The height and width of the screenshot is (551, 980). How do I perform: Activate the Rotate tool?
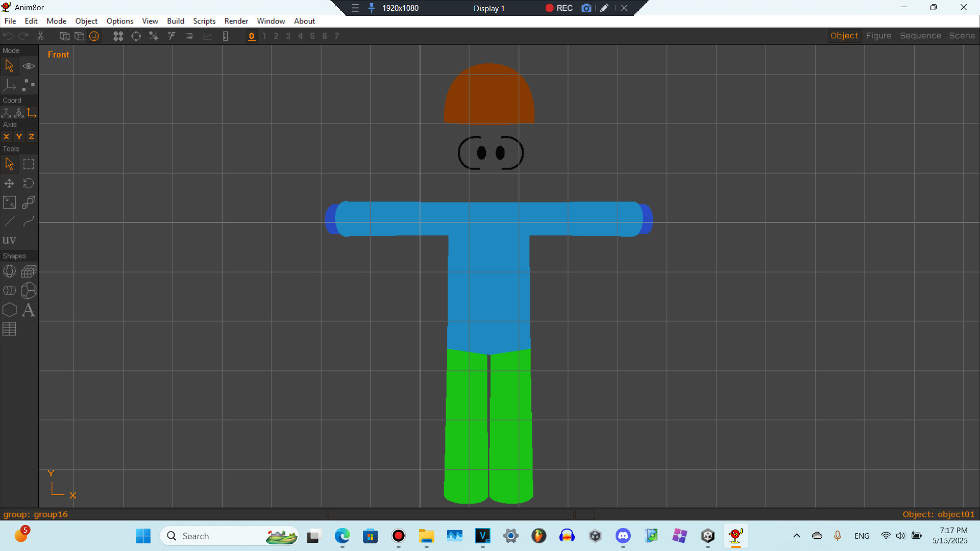(x=29, y=183)
